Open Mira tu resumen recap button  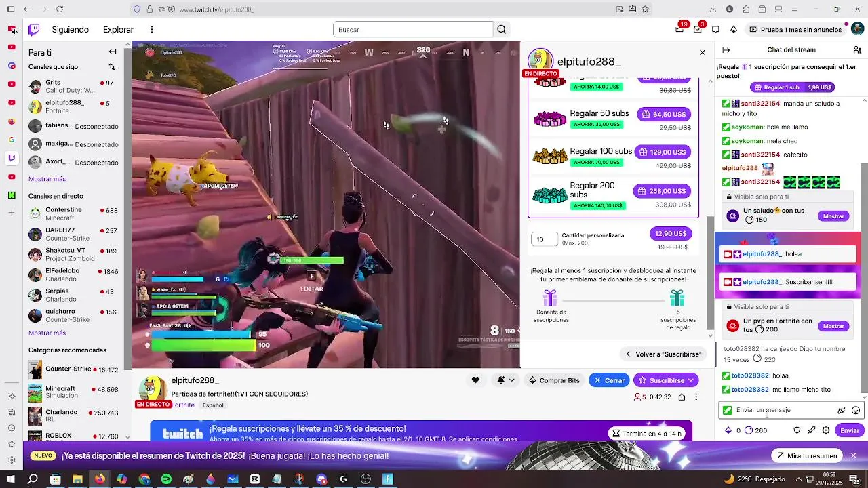[x=806, y=455]
